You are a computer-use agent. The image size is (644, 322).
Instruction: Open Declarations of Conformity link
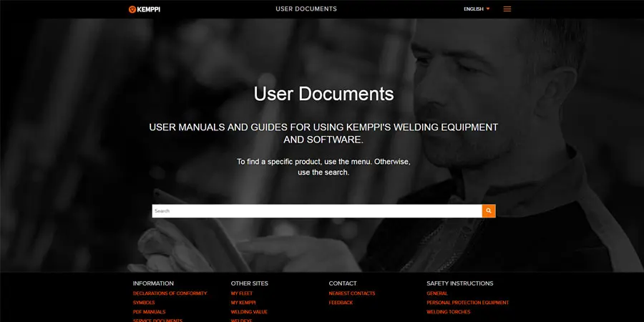[170, 293]
